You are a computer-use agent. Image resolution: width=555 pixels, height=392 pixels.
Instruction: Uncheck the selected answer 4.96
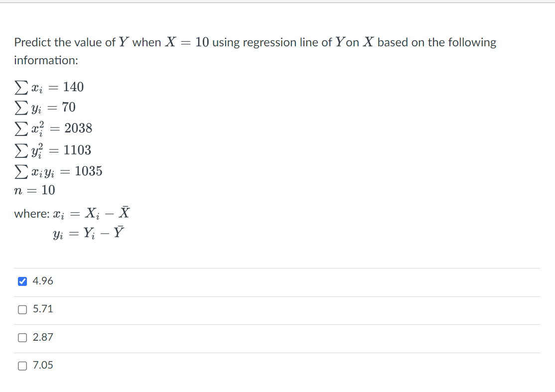click(22, 281)
